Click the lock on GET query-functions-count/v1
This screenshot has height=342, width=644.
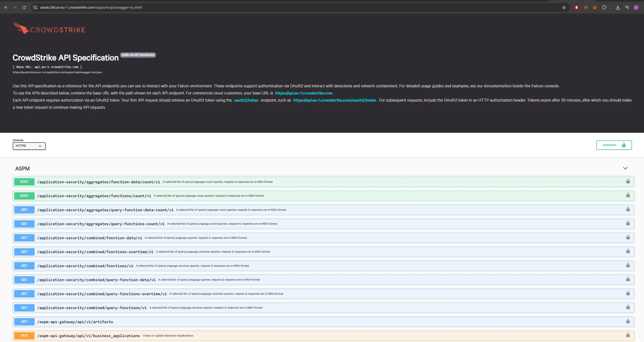point(628,223)
